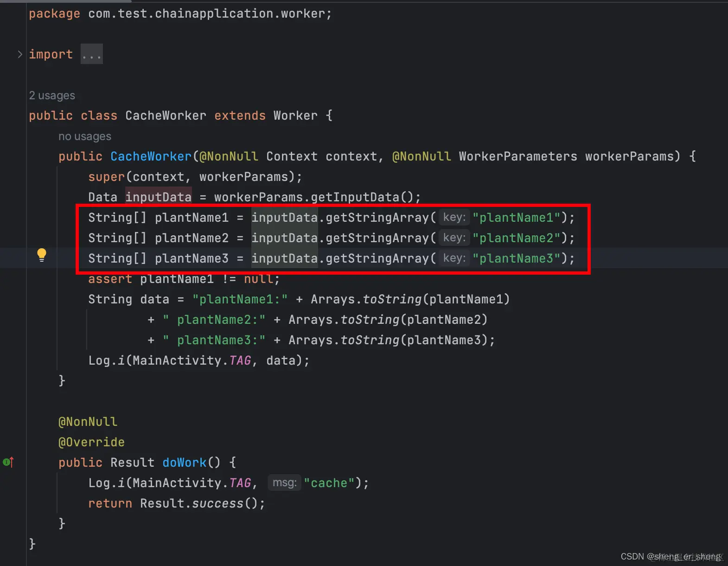Click the "plantName3" string literal key

(517, 258)
